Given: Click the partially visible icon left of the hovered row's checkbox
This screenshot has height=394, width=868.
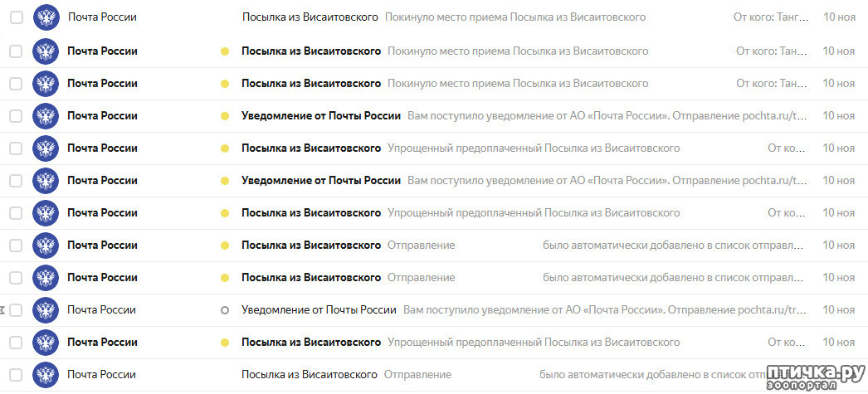Looking at the screenshot, I should 2,310.
